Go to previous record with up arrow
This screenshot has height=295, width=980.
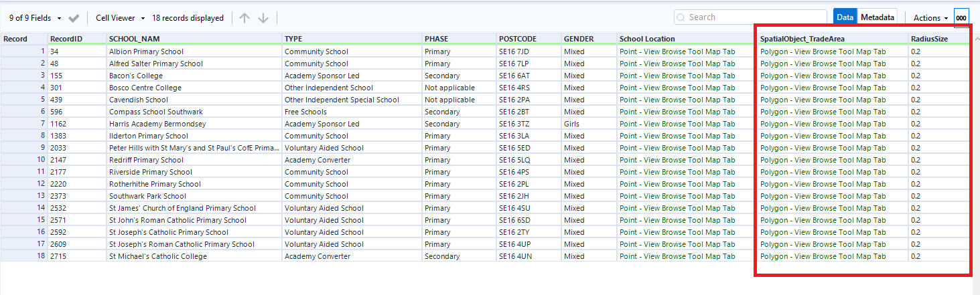point(244,18)
